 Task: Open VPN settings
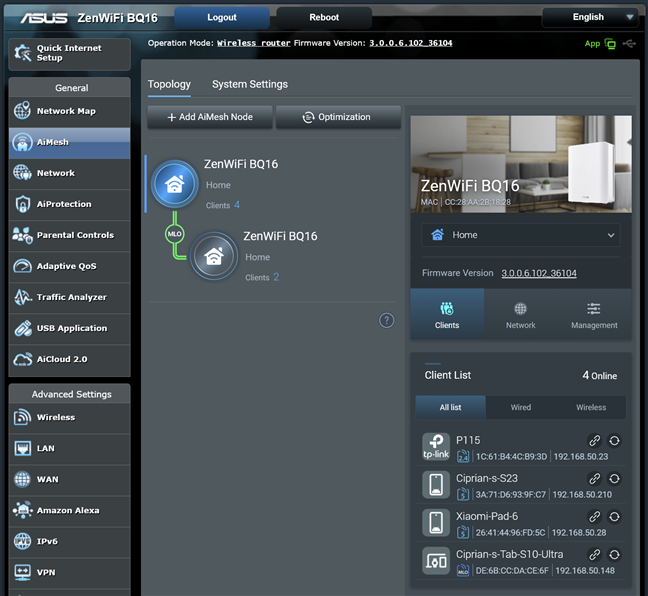[x=69, y=573]
